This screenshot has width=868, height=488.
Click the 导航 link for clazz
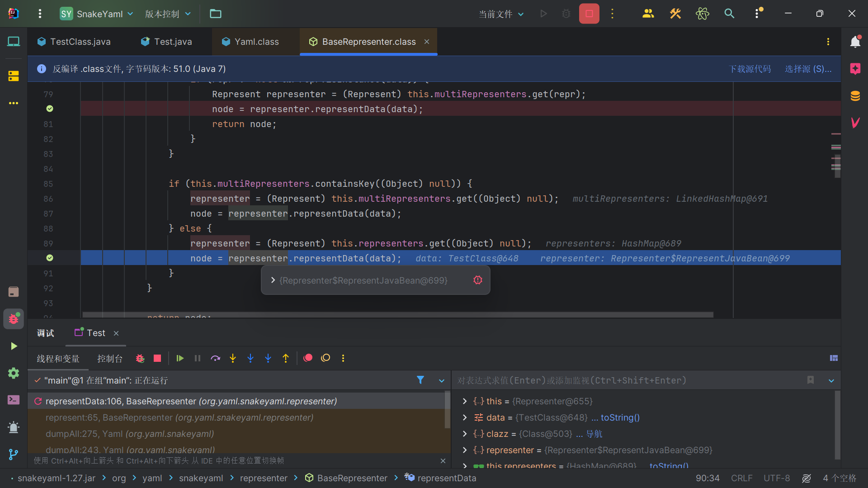tap(594, 434)
